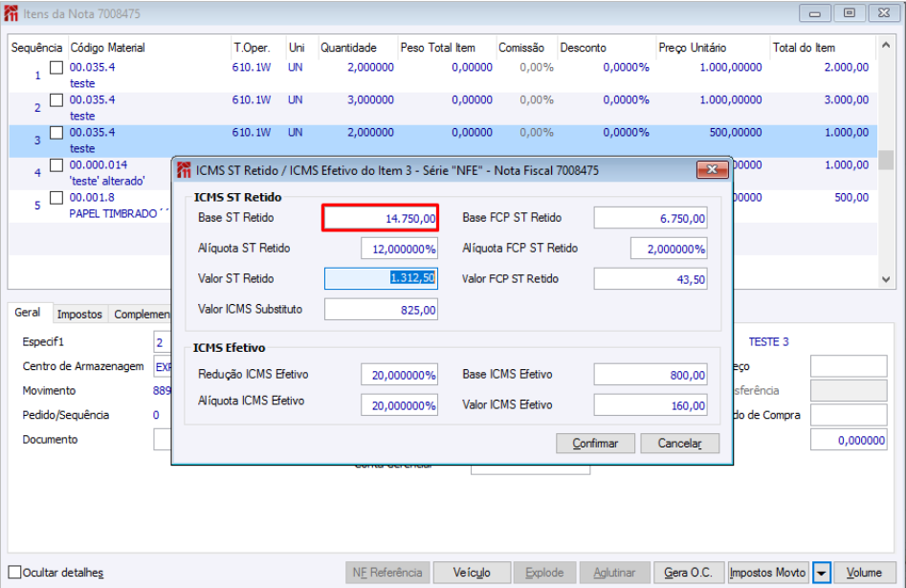Click the app icon in Itens da Nota title bar

[x=11, y=13]
